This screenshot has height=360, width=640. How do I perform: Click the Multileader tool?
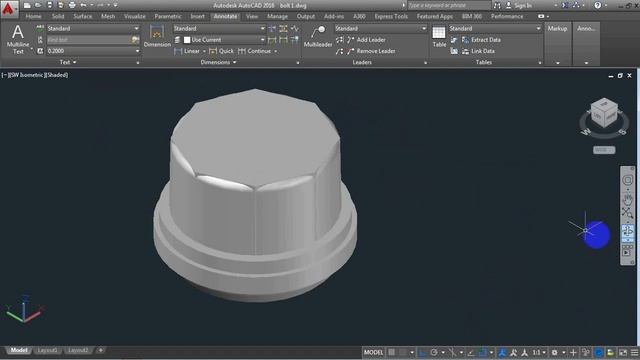(318, 37)
